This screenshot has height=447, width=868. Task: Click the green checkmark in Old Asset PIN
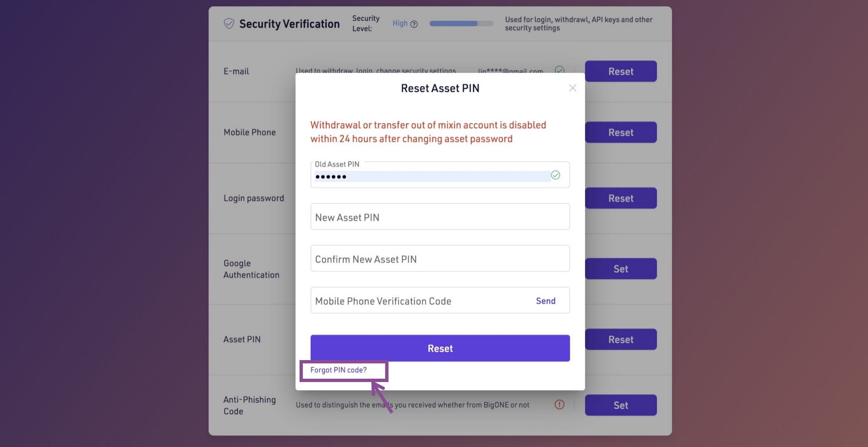pos(555,175)
